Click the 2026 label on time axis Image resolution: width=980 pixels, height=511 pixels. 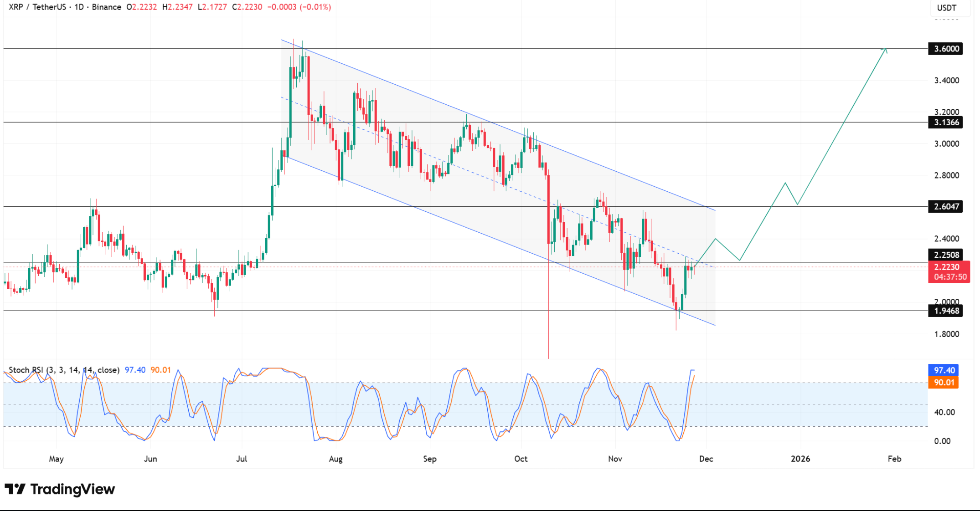pyautogui.click(x=800, y=459)
